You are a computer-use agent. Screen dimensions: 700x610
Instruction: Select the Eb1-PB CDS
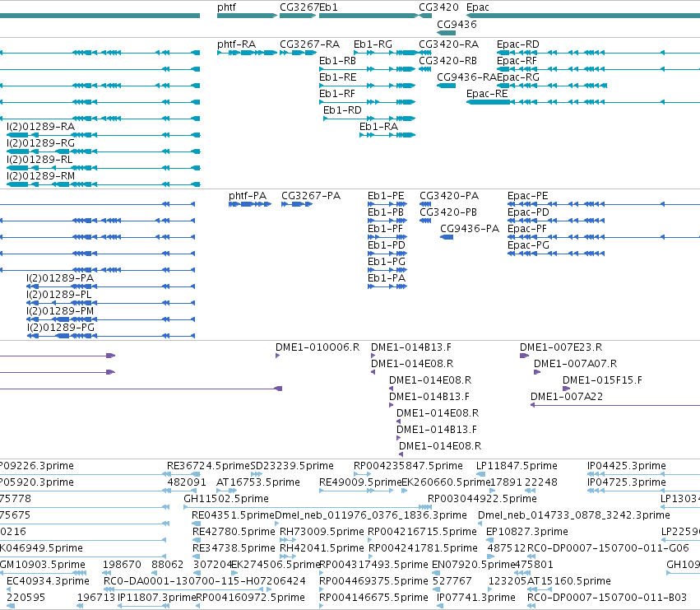(x=387, y=221)
